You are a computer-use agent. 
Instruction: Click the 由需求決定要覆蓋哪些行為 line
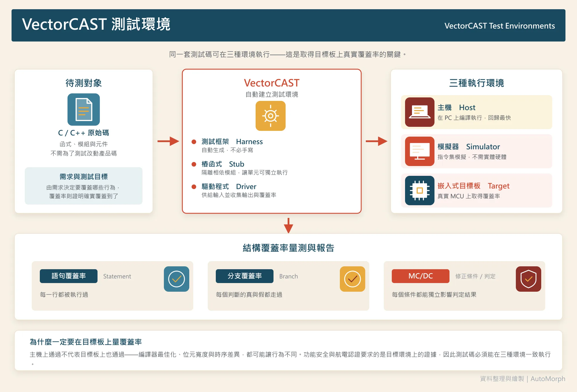pyautogui.click(x=83, y=188)
